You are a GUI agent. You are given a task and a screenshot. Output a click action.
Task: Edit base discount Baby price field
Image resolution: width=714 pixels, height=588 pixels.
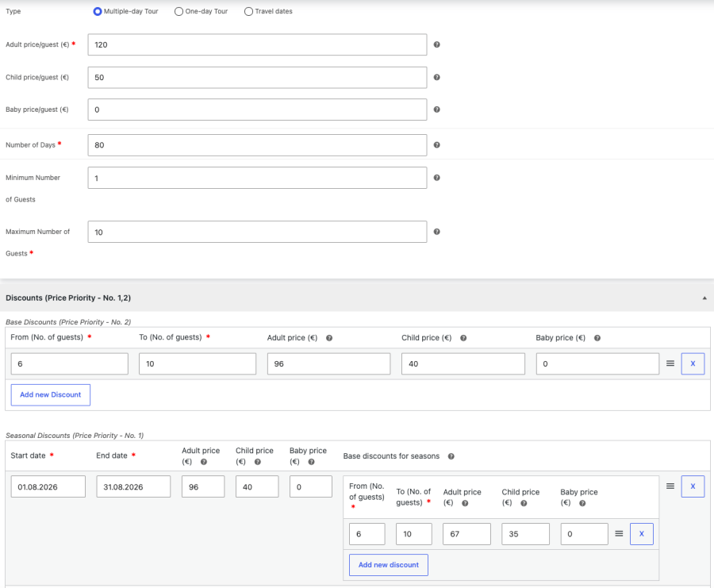(597, 364)
